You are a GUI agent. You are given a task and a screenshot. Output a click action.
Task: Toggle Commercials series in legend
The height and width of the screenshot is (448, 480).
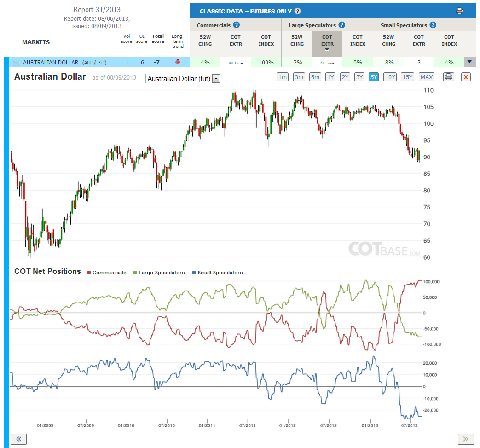tap(107, 273)
